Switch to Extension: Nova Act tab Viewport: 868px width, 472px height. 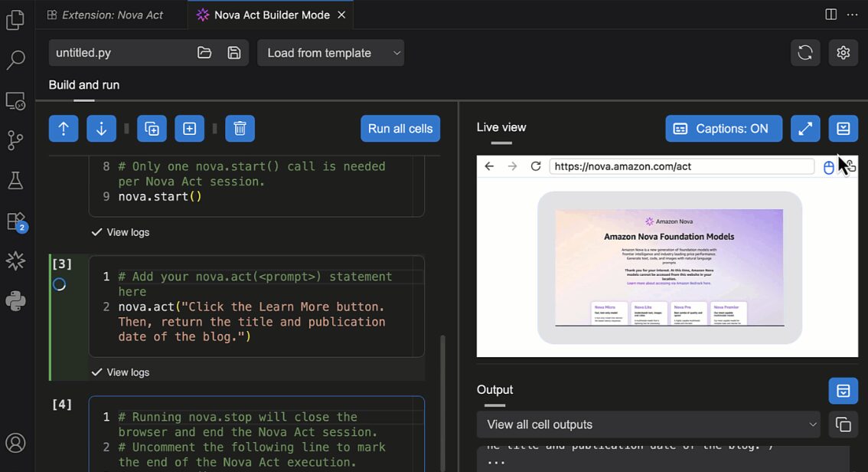[x=106, y=15]
